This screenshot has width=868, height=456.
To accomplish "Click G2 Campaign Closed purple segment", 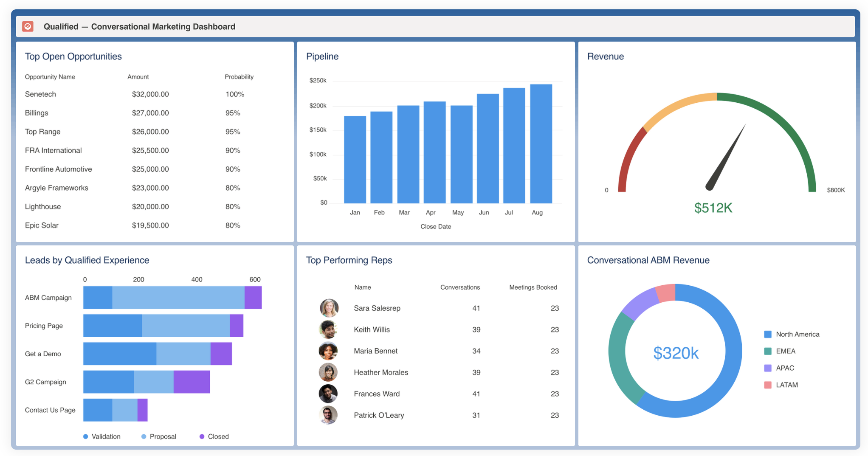I will click(192, 382).
